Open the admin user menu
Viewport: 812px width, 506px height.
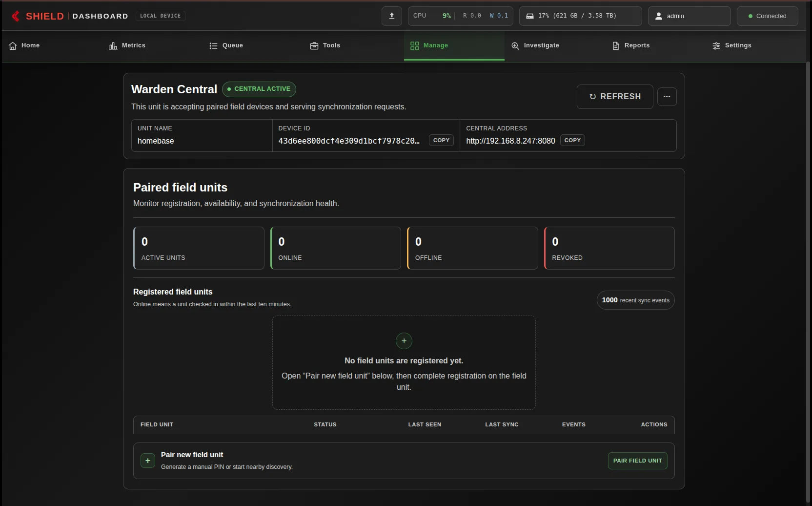tap(690, 16)
